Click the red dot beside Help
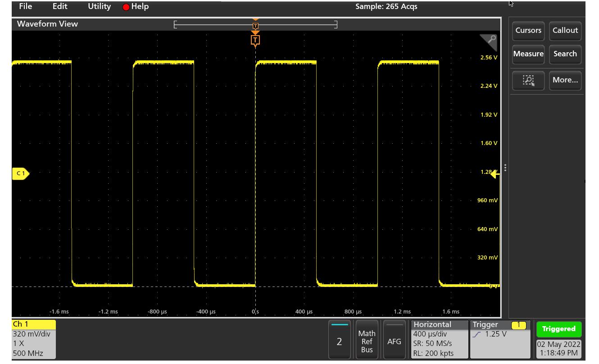 [x=126, y=7]
